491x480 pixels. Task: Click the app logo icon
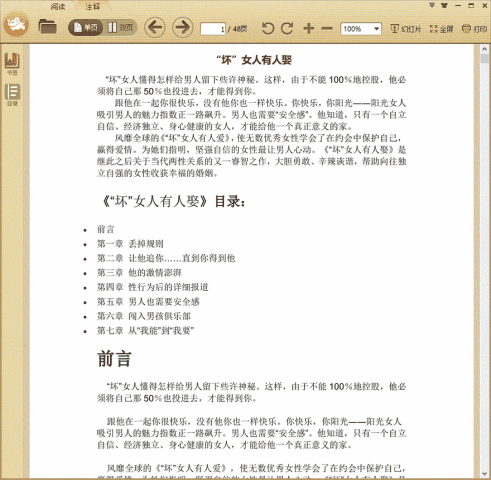(16, 25)
